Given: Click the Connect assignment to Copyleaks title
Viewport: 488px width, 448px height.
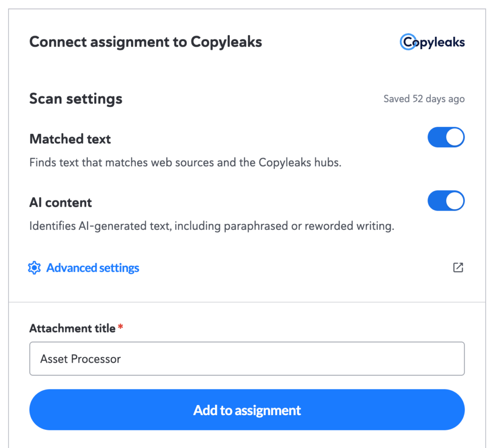Looking at the screenshot, I should click(146, 42).
